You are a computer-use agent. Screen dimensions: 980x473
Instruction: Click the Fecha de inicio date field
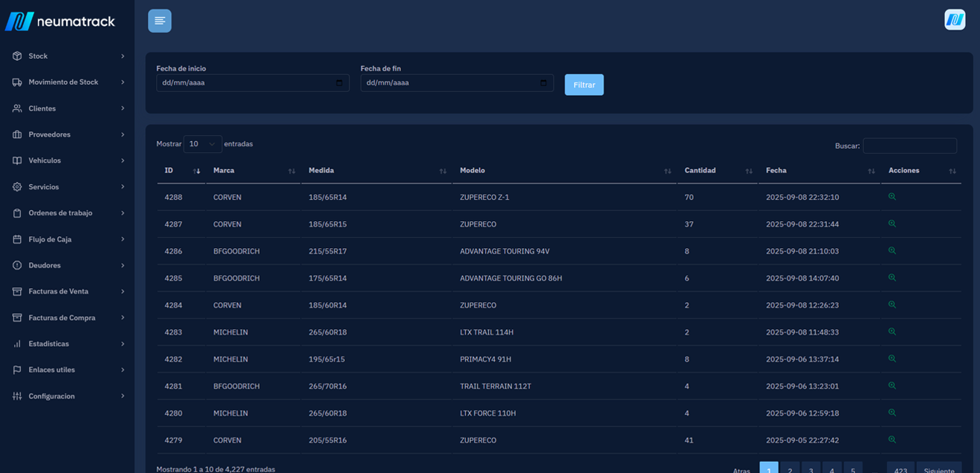[x=253, y=83]
